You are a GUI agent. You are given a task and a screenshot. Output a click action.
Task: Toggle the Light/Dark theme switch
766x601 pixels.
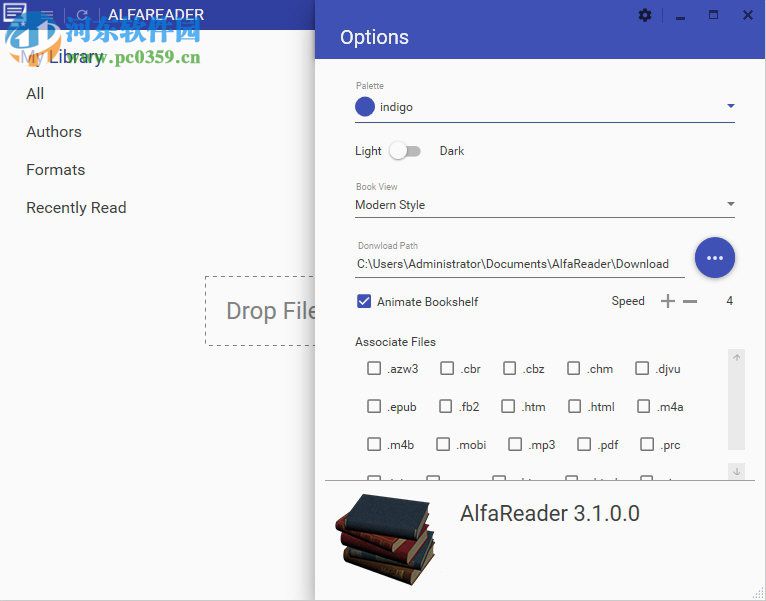click(405, 151)
